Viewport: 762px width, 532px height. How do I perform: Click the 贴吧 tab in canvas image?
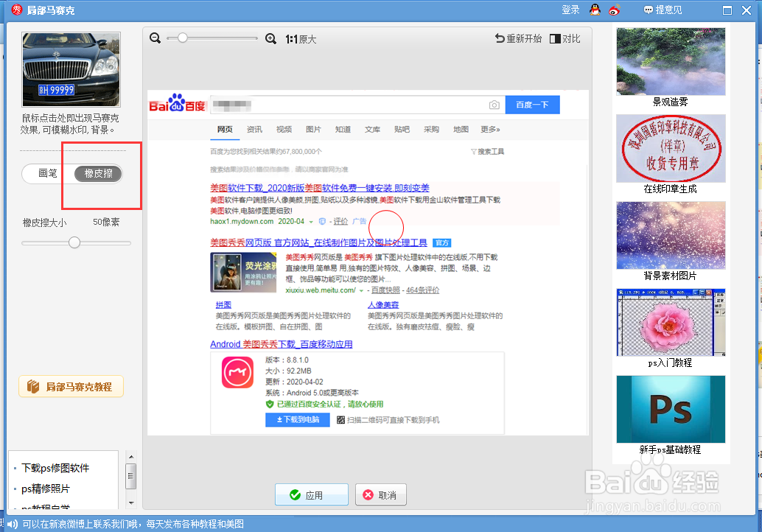point(402,129)
